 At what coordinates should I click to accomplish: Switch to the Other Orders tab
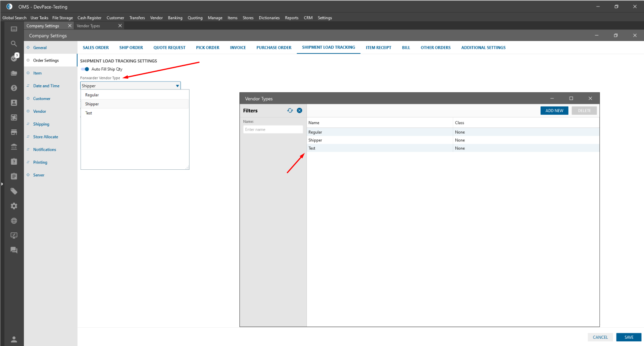[436, 48]
